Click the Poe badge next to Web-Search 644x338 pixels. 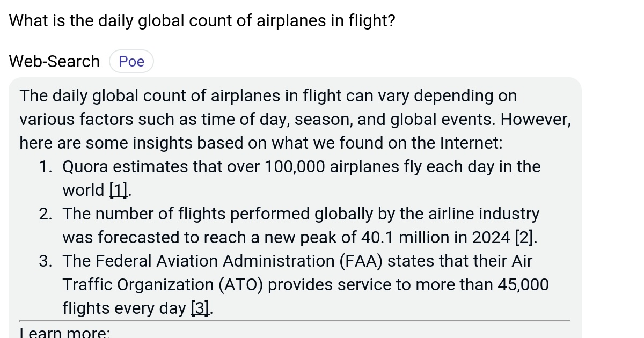point(131,61)
